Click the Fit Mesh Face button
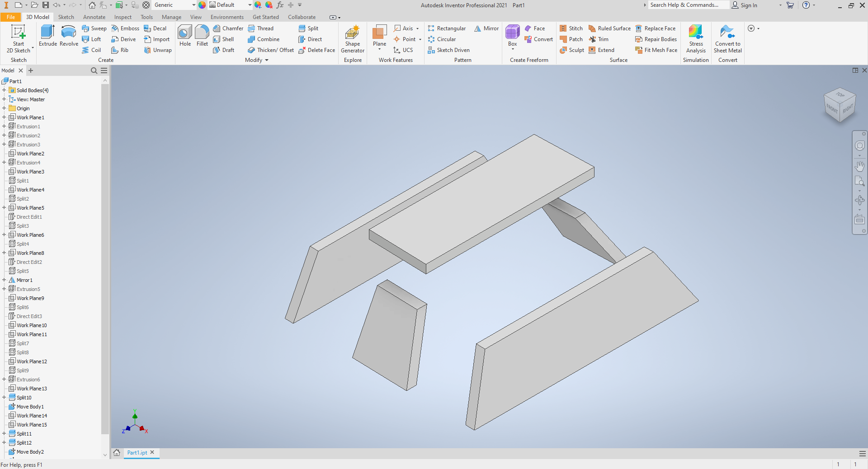This screenshot has height=469, width=868. [656, 50]
